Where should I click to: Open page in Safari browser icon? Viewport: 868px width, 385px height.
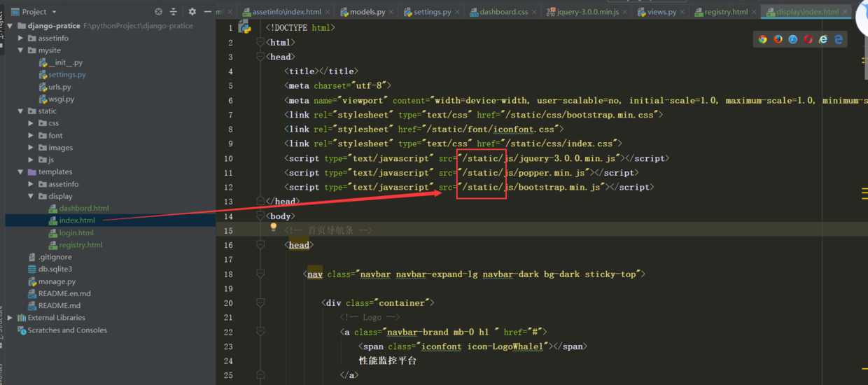pos(793,39)
